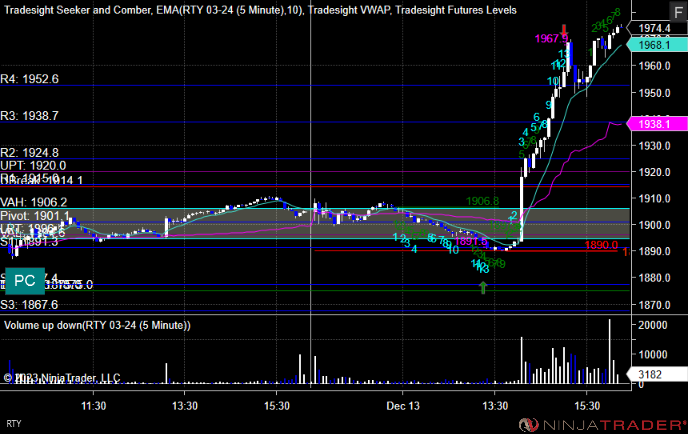The width and height of the screenshot is (688, 434).
Task: Click the 3182 volume value marker
Action: [657, 374]
